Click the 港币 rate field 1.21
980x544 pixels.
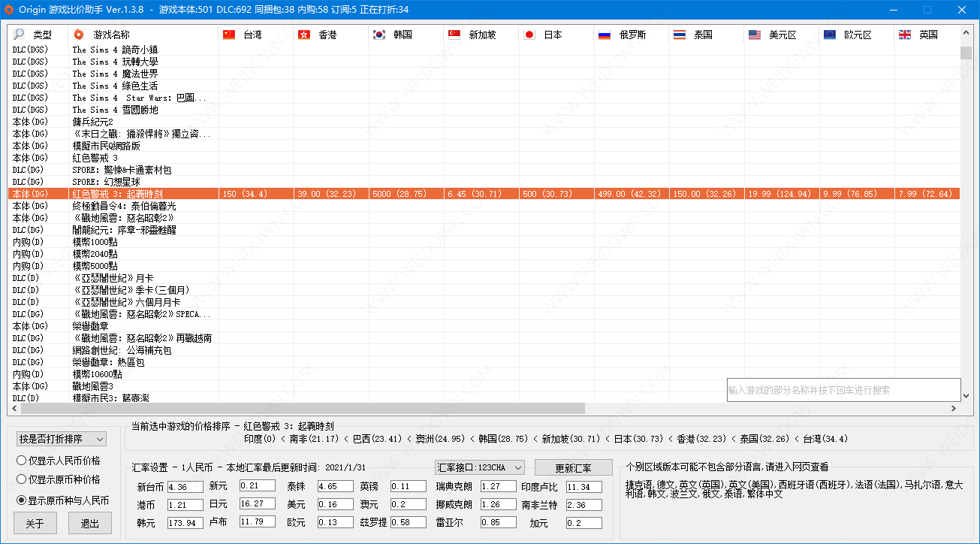[x=185, y=505]
